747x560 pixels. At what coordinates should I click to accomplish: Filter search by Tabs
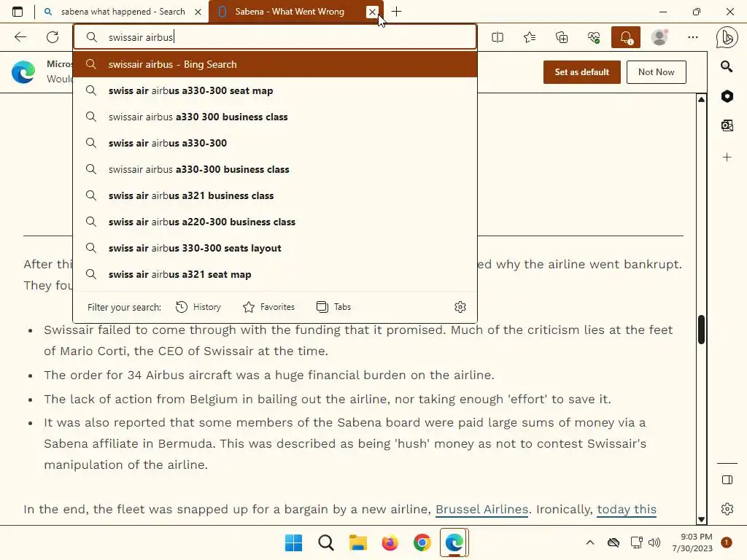coord(333,307)
